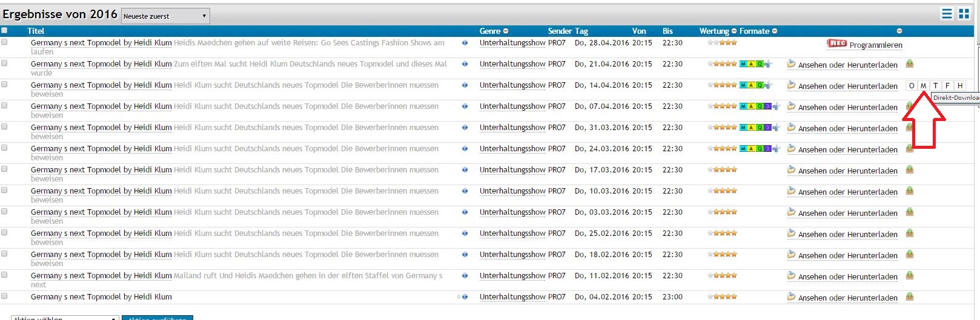This screenshot has height=320, width=980.
Task: Sort by Titel column header
Action: click(x=36, y=31)
